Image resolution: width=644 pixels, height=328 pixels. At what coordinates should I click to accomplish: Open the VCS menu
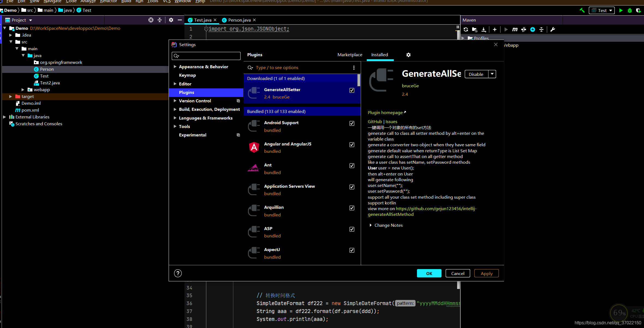(166, 1)
